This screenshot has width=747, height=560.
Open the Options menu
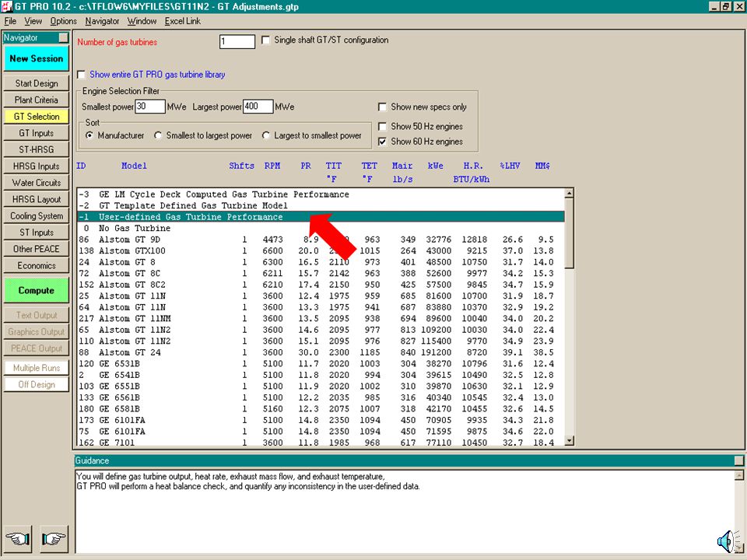(x=63, y=21)
